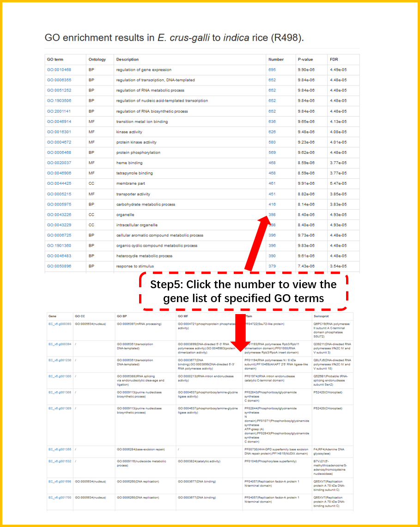Viewport: 420px width, 527px height.
Task: Open GO:0006468 protein phosphorylation term
Action: point(59,152)
